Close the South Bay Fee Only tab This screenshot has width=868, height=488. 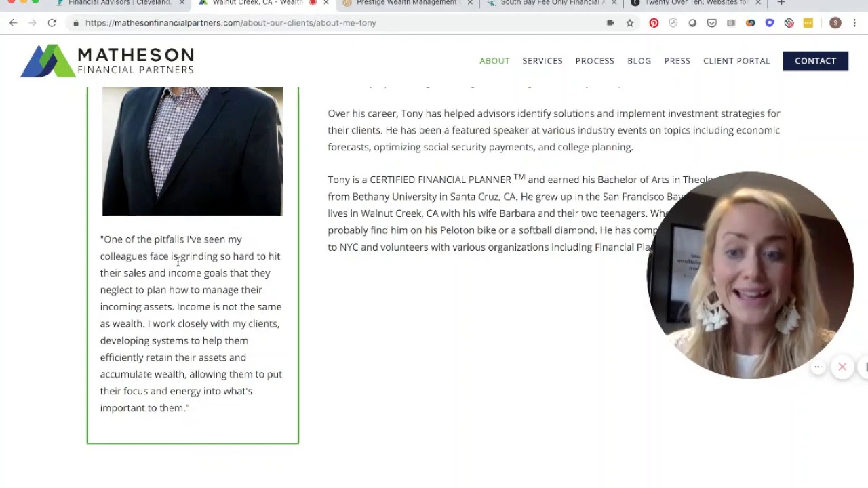point(614,3)
